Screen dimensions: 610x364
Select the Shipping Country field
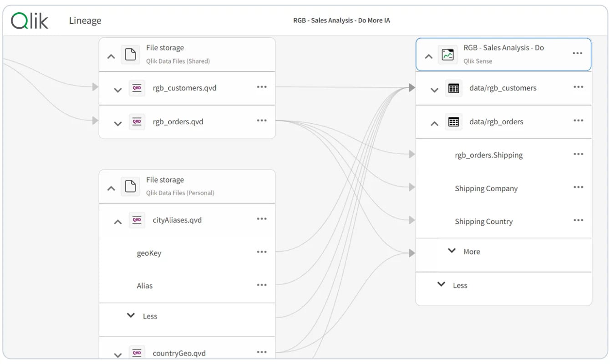pyautogui.click(x=483, y=222)
